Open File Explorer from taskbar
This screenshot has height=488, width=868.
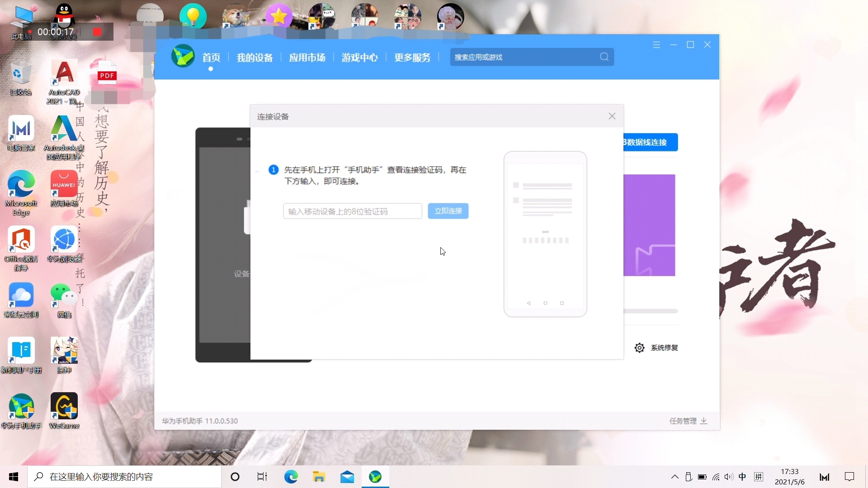tap(319, 477)
